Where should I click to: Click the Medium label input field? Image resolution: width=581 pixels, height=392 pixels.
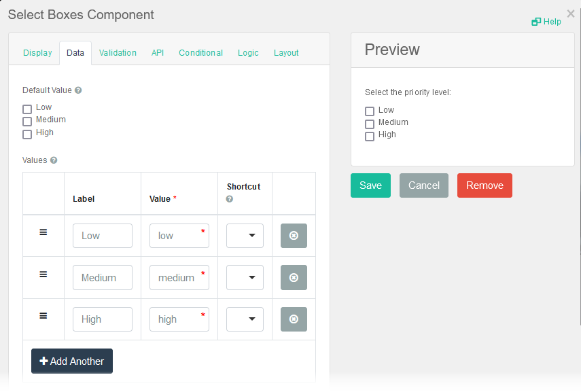coord(103,278)
